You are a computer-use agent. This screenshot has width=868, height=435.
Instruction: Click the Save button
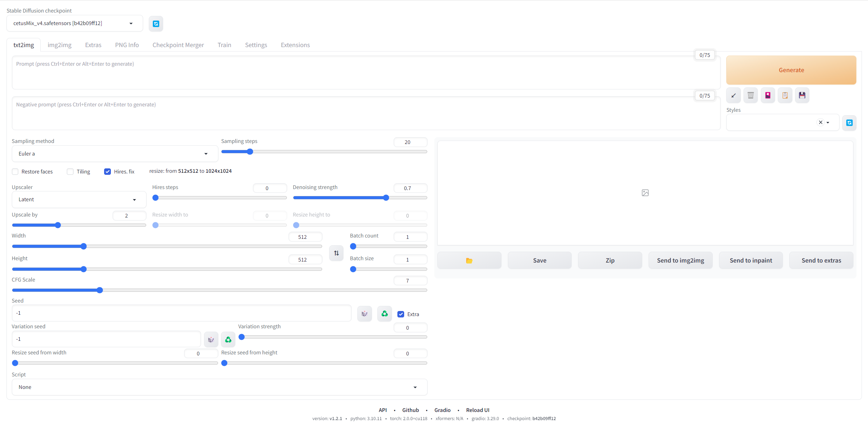[x=539, y=261]
